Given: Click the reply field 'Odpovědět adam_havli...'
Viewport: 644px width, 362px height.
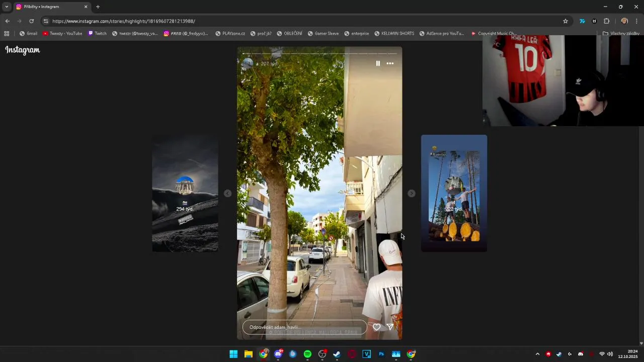Looking at the screenshot, I should click(x=305, y=327).
